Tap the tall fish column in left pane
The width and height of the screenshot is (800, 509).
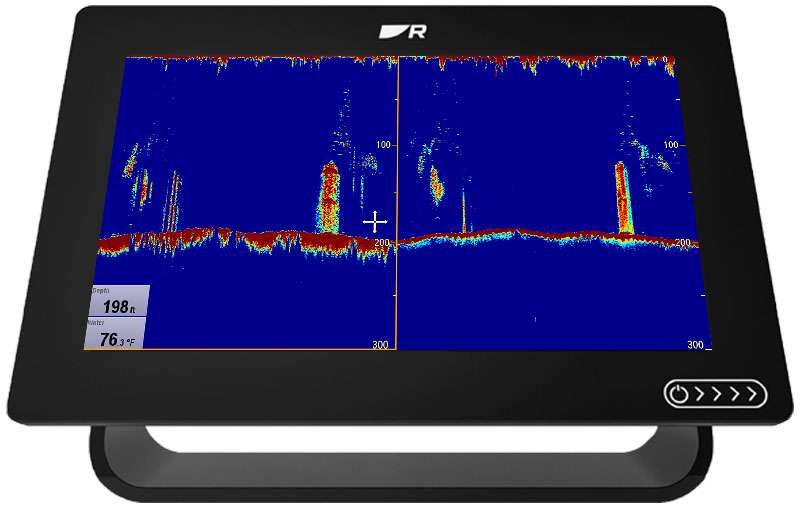[x=329, y=198]
